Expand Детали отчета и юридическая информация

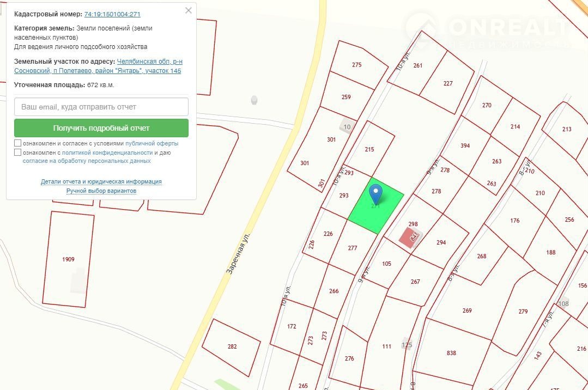click(101, 181)
